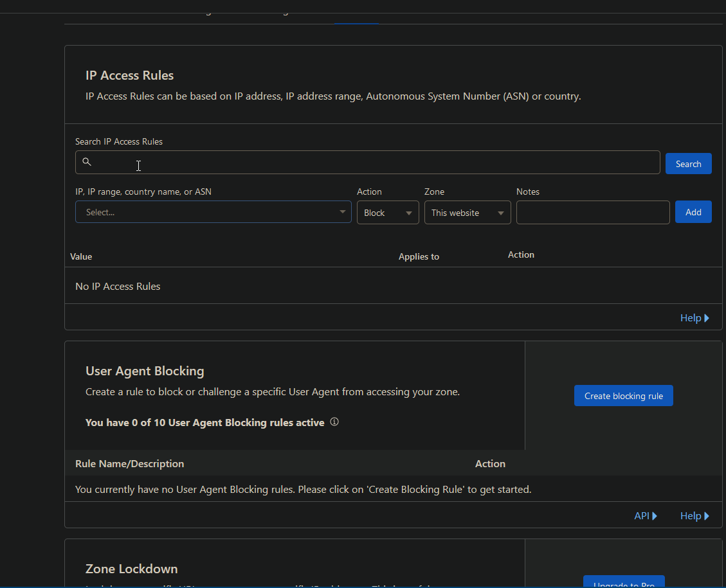Click the Value column header
This screenshot has height=588, width=726.
81,256
